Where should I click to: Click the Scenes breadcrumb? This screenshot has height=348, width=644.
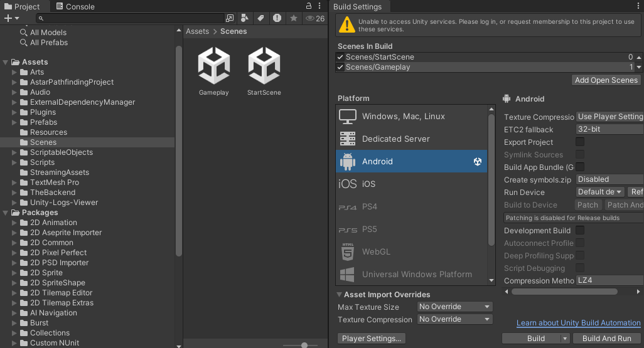click(x=233, y=31)
